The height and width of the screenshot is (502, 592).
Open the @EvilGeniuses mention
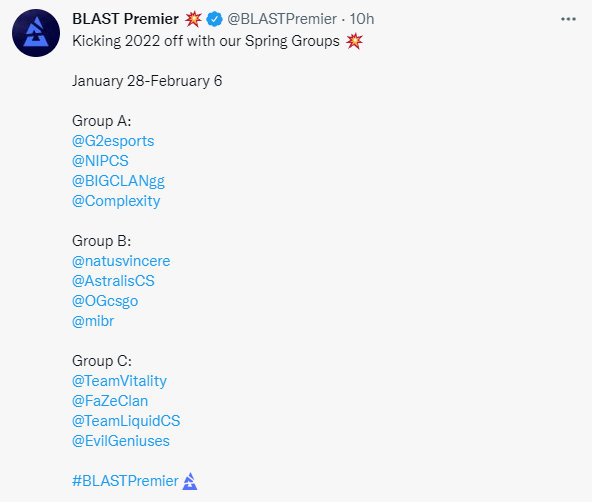tap(121, 441)
